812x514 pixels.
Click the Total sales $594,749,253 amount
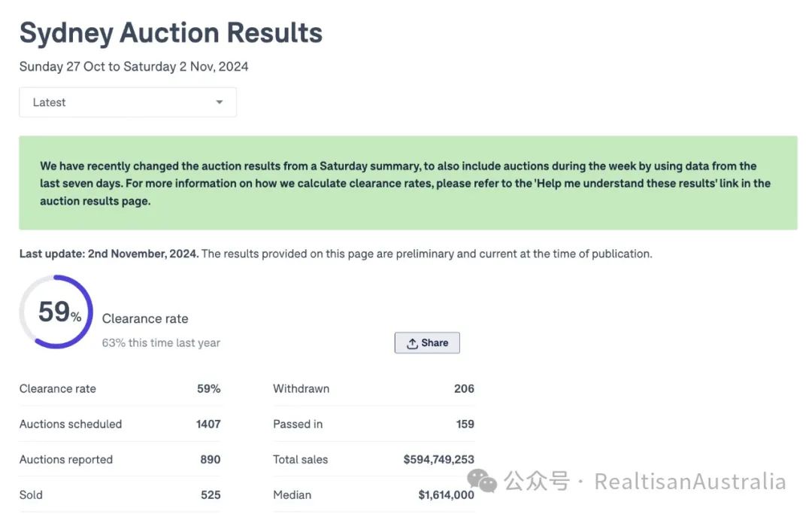coord(438,460)
